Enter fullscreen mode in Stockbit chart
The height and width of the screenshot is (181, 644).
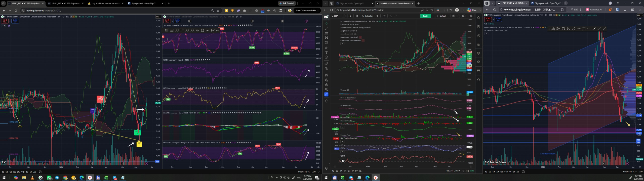pyautogui.click(x=459, y=16)
